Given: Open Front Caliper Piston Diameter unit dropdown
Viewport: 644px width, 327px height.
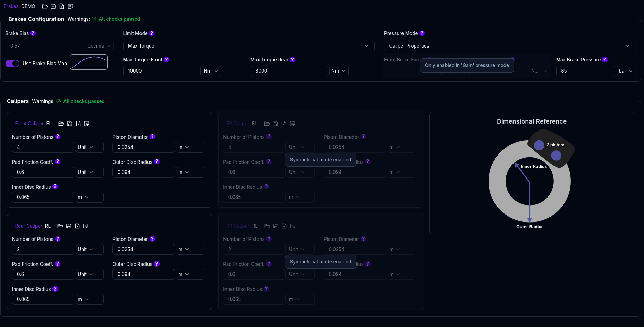Looking at the screenshot, I should click(190, 147).
